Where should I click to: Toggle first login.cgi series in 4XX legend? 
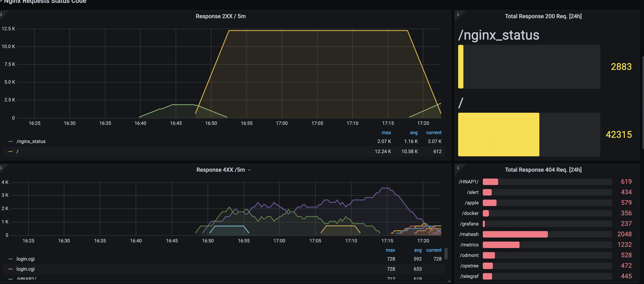click(25, 259)
